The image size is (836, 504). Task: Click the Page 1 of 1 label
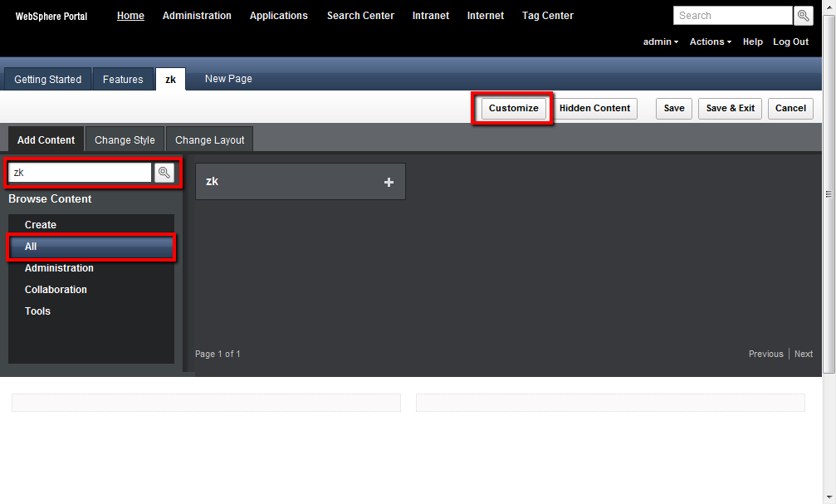(x=218, y=354)
